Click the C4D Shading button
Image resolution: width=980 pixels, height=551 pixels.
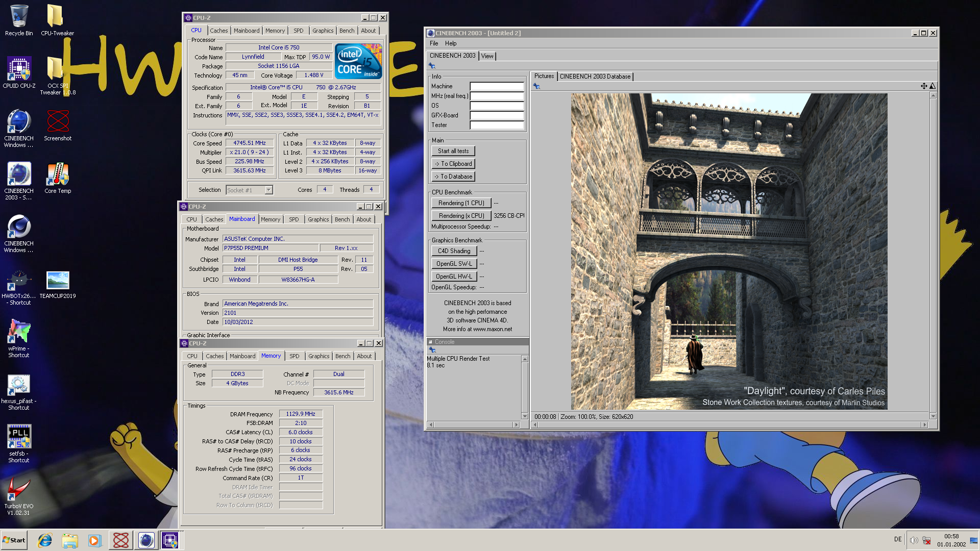pyautogui.click(x=454, y=251)
